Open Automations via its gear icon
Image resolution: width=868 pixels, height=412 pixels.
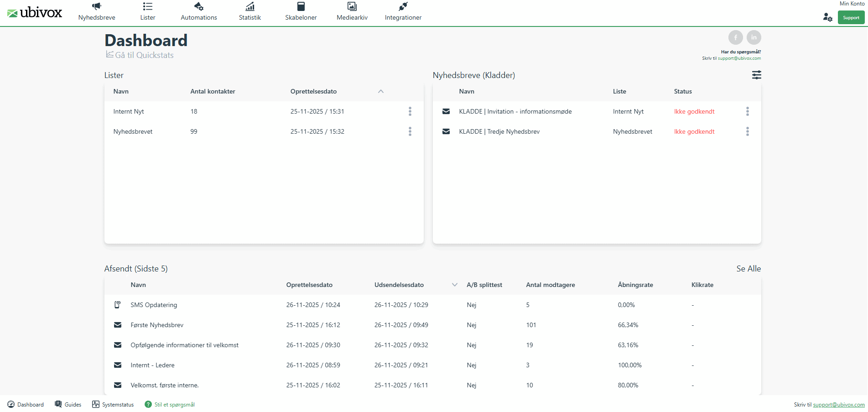coord(198,6)
